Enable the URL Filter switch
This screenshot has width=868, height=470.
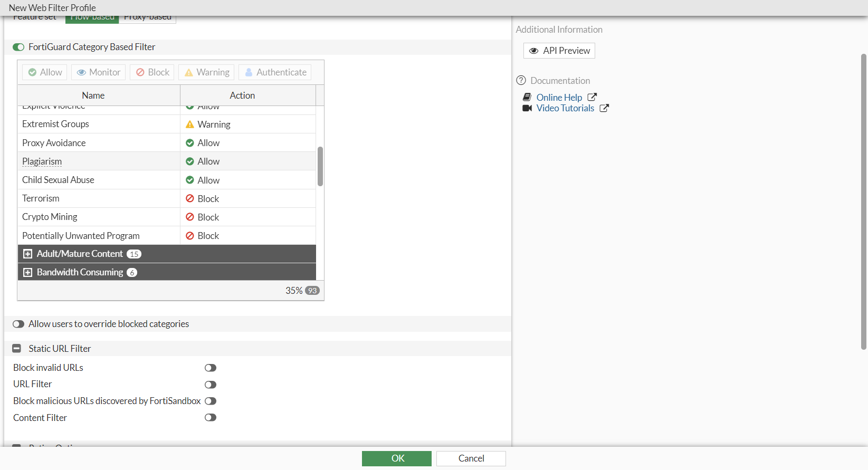point(211,385)
